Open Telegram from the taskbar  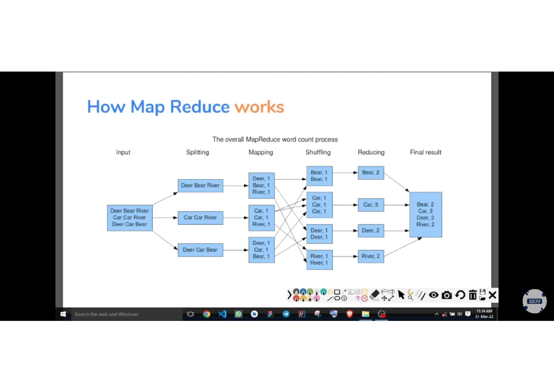[x=286, y=314]
